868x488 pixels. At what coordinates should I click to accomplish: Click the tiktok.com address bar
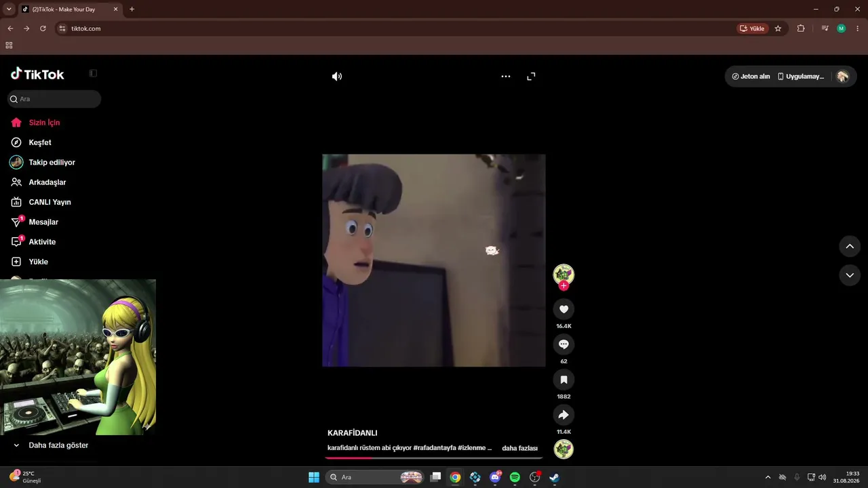pos(393,28)
